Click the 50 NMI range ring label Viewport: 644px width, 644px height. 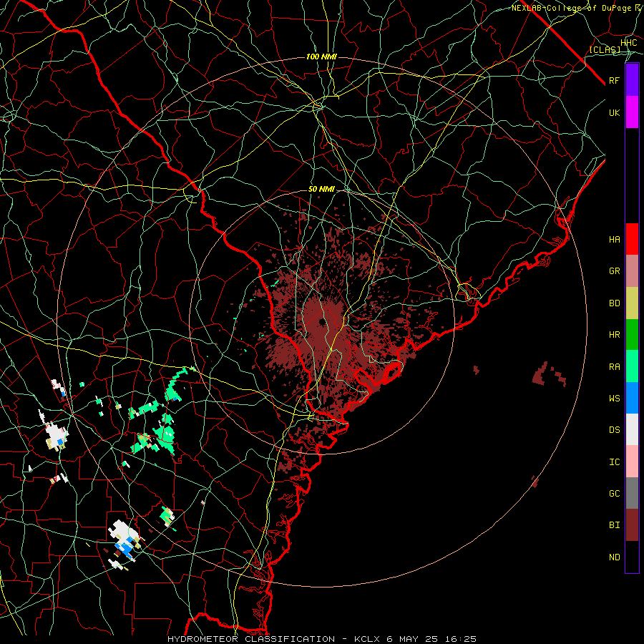(x=321, y=190)
